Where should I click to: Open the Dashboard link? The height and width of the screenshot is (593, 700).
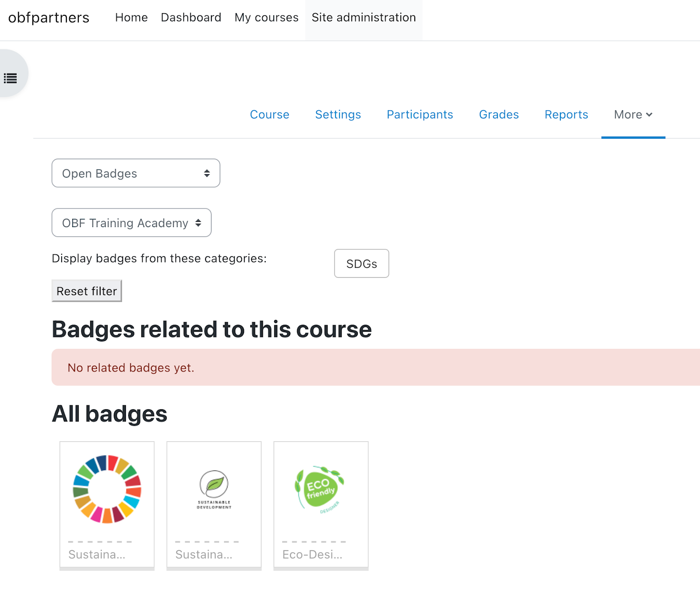(191, 18)
